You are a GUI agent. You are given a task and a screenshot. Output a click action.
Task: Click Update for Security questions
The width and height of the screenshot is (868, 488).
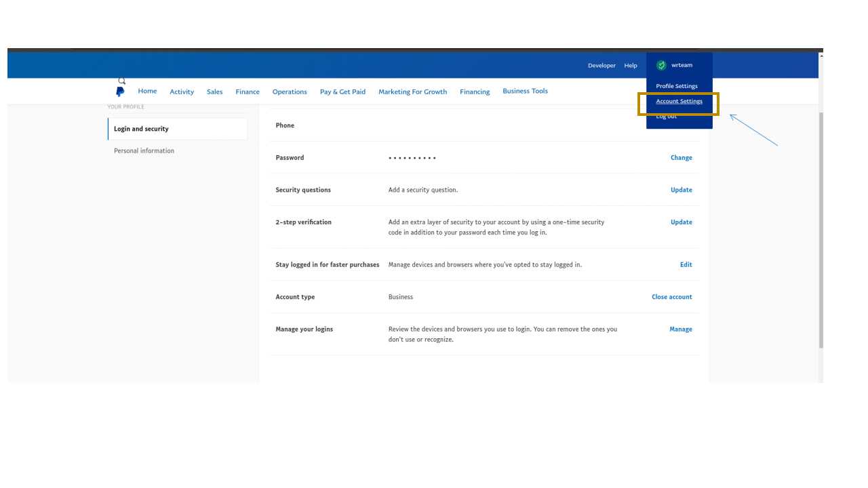(x=682, y=190)
